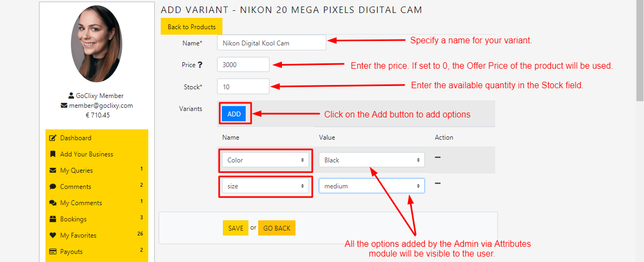Click the Dashboard edit icon in sidebar
644x262 pixels.
point(53,138)
